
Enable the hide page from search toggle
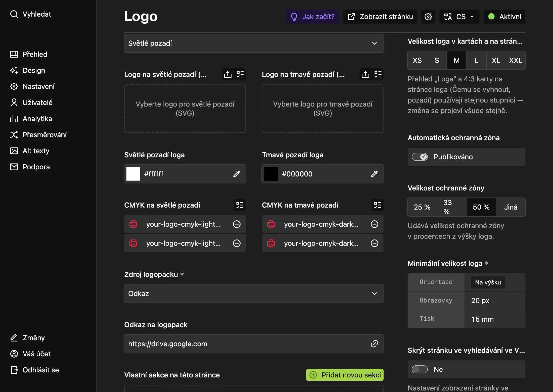click(x=420, y=369)
